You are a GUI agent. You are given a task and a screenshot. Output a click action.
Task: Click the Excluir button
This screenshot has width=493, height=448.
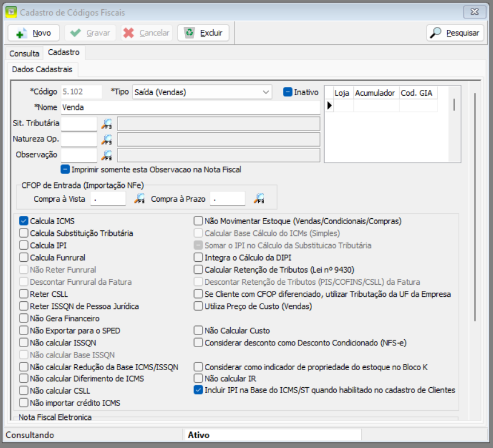[x=203, y=33]
